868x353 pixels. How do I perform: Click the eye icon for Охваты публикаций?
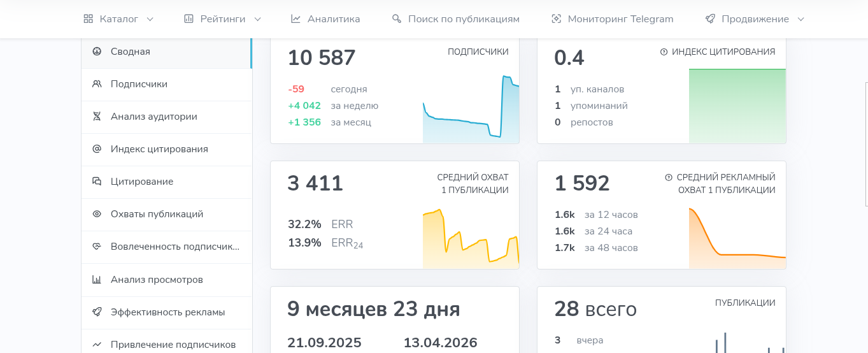click(x=97, y=214)
